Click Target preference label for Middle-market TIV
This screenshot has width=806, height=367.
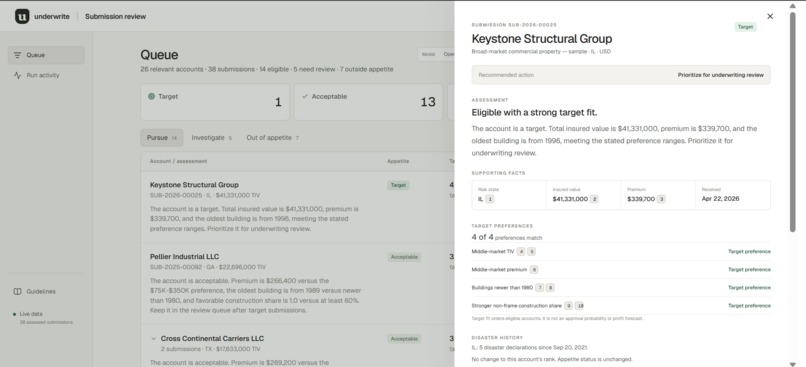click(749, 252)
